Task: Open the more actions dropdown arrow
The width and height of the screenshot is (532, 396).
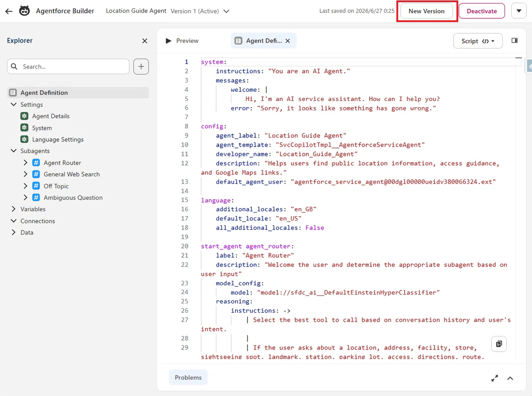Action: (x=519, y=11)
